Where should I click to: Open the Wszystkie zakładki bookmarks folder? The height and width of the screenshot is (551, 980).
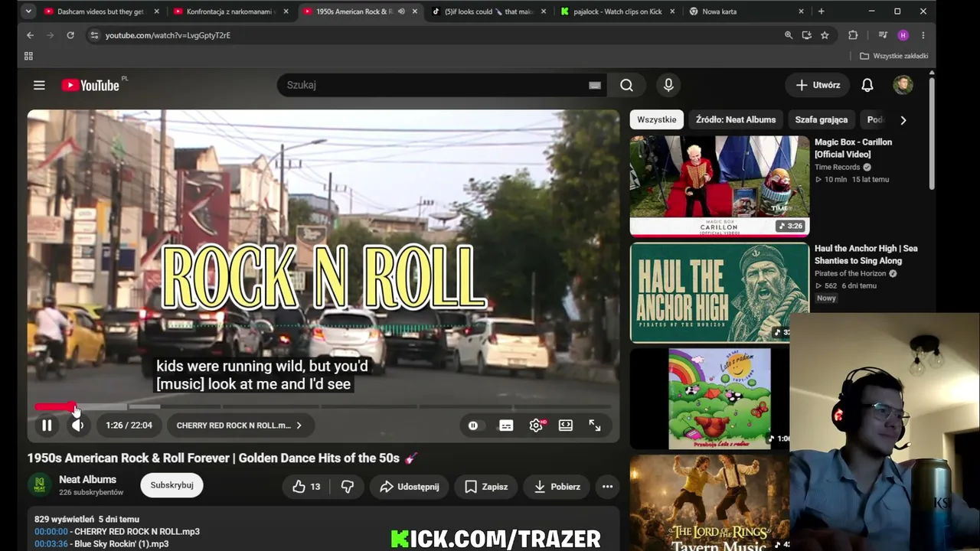893,56
